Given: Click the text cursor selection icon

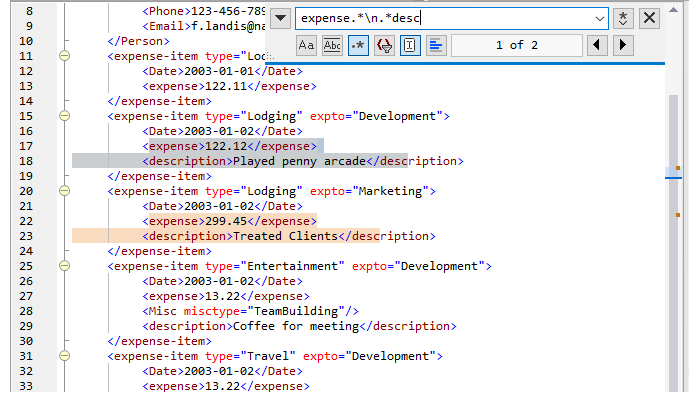Looking at the screenshot, I should tap(411, 45).
